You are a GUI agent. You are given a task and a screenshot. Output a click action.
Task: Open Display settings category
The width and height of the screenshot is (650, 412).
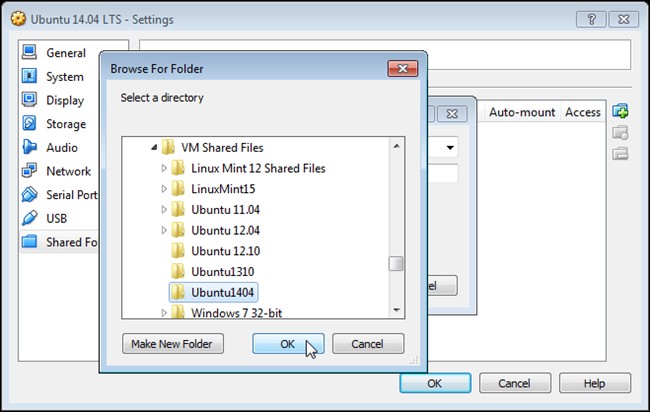pyautogui.click(x=58, y=100)
